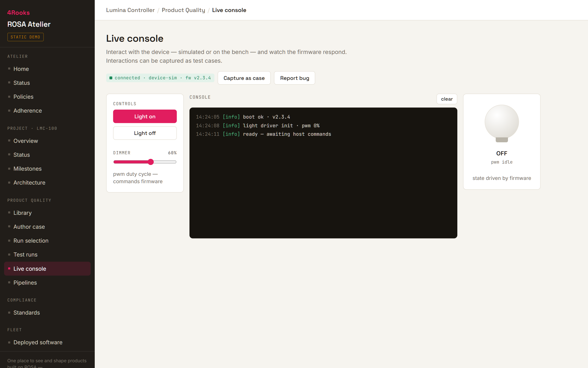Click the PROJECT · LMC-100 section header
This screenshot has width=588, height=368.
tap(32, 128)
